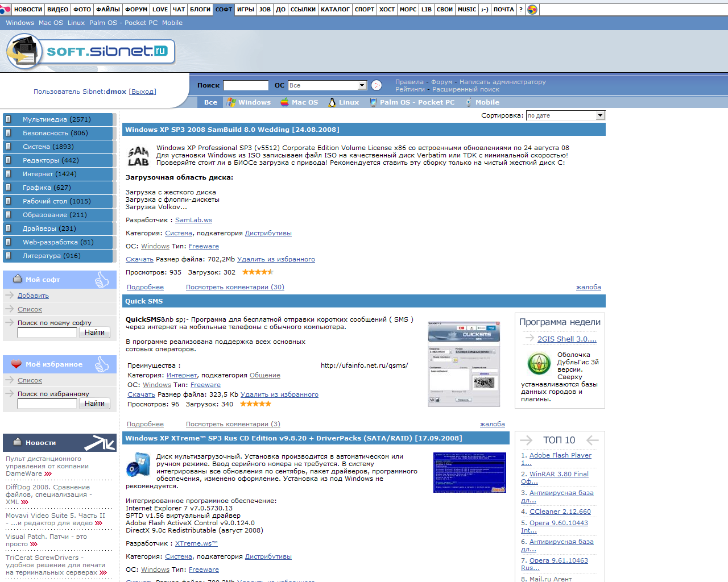728x582 pixels.
Task: Click the star rating of Quick SMS
Action: [x=255, y=404]
